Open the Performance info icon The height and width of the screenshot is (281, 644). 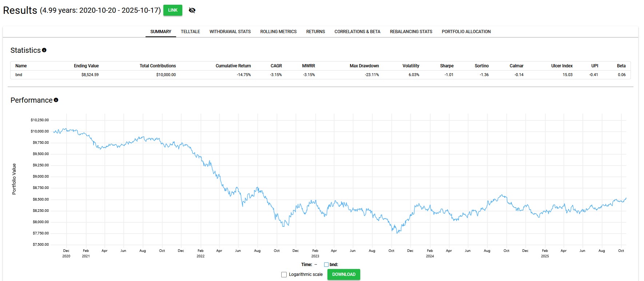coord(56,100)
